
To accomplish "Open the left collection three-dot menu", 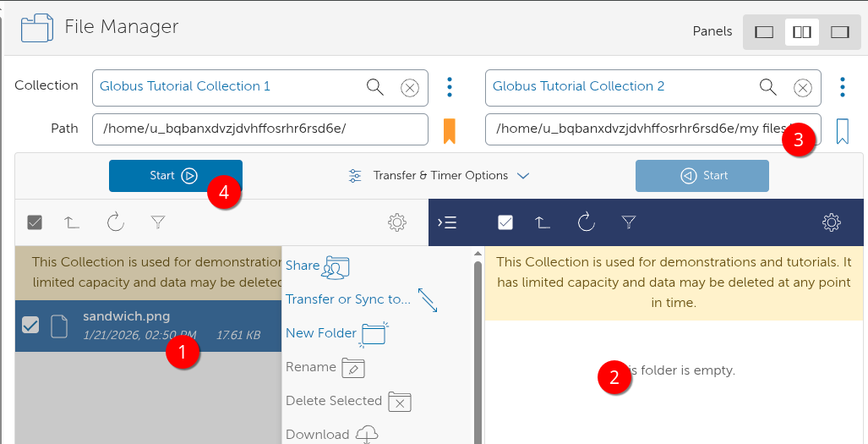I will point(450,87).
